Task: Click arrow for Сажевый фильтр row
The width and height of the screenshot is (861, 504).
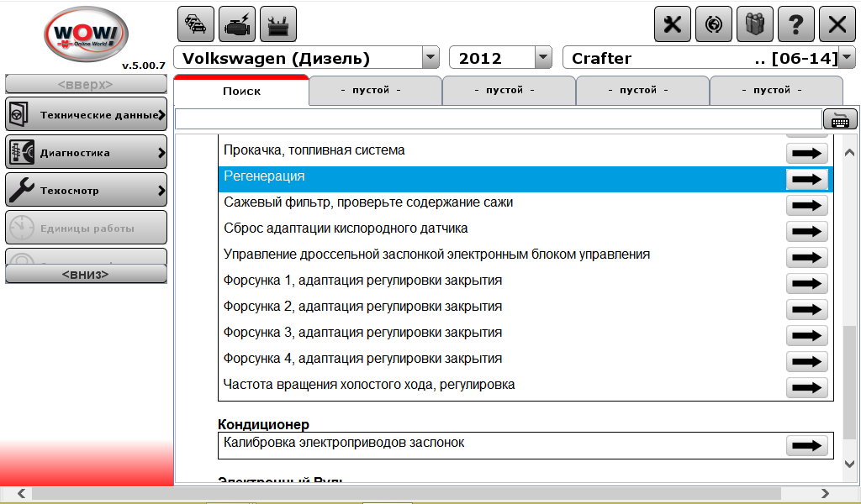Action: coord(807,206)
